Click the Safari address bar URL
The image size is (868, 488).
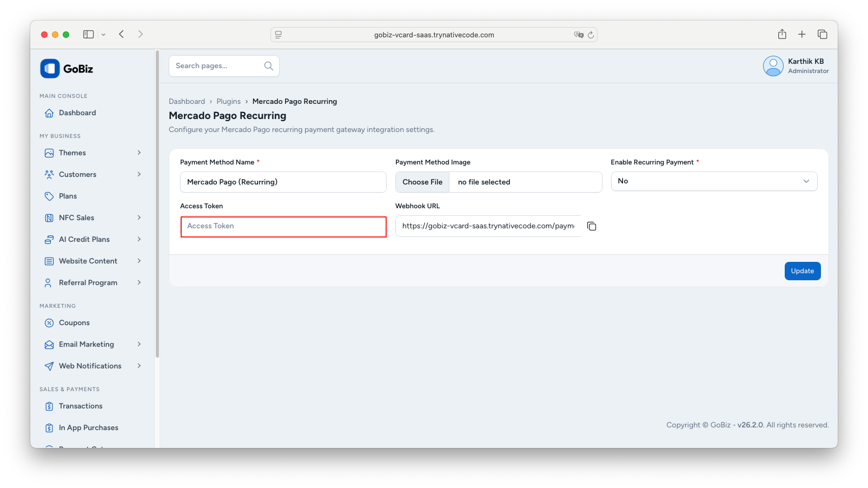[x=434, y=35]
